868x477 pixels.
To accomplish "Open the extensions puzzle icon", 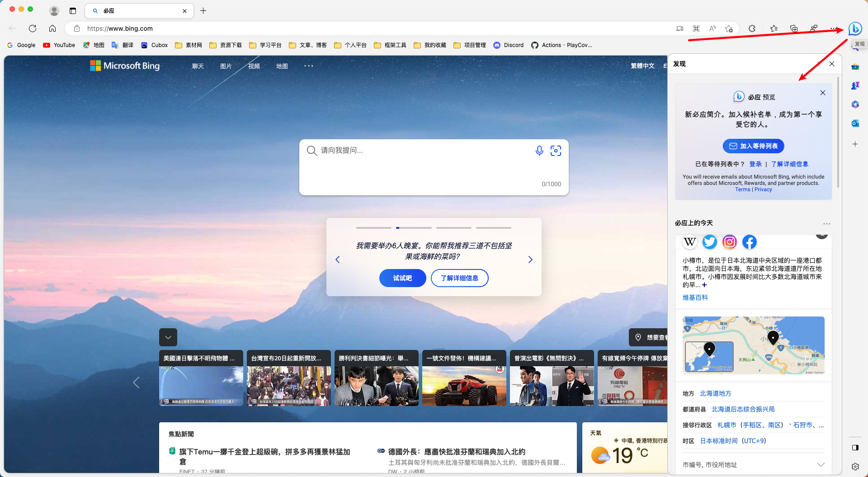I will click(x=752, y=28).
